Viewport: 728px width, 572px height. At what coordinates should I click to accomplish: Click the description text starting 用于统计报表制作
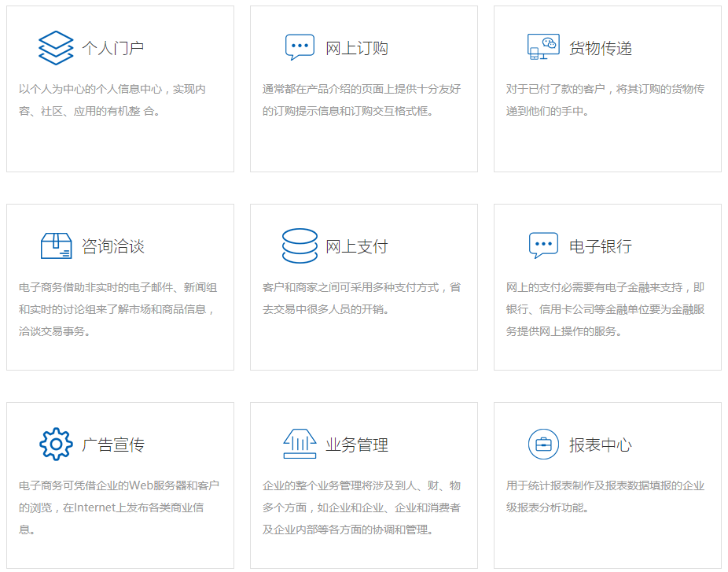[x=605, y=496]
